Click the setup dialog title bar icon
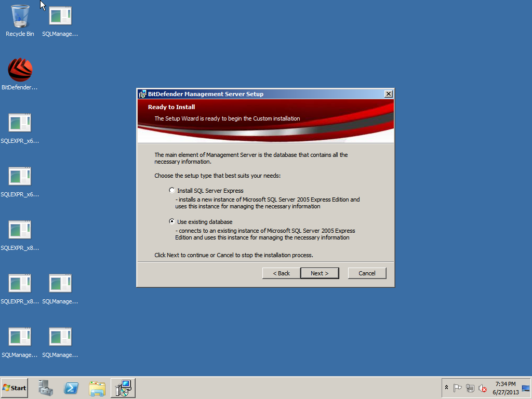Image resolution: width=532 pixels, height=399 pixels. (x=142, y=94)
